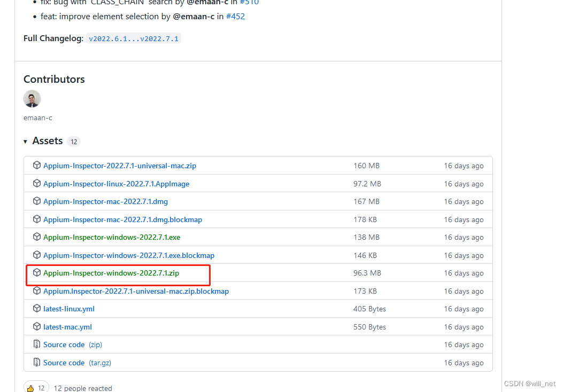Open pull request #510 link
The height and width of the screenshot is (392, 564).
pyautogui.click(x=249, y=2)
